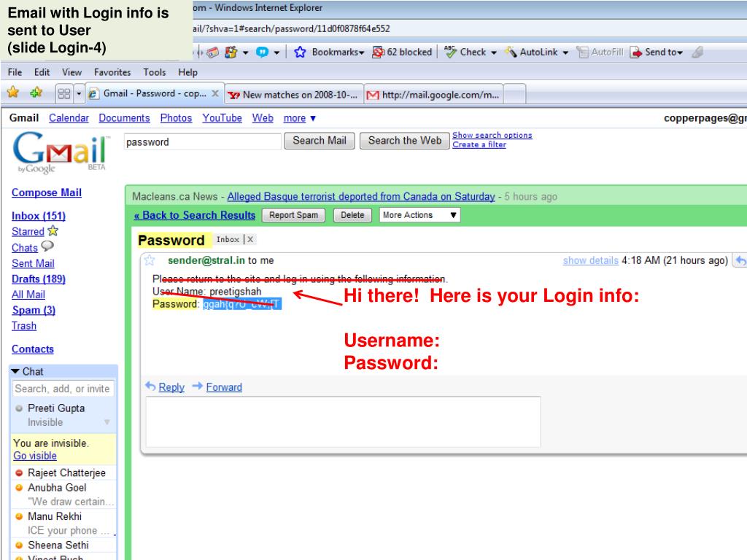This screenshot has width=747, height=560.
Task: Expand the 'more' Google services menu
Action: tap(299, 118)
